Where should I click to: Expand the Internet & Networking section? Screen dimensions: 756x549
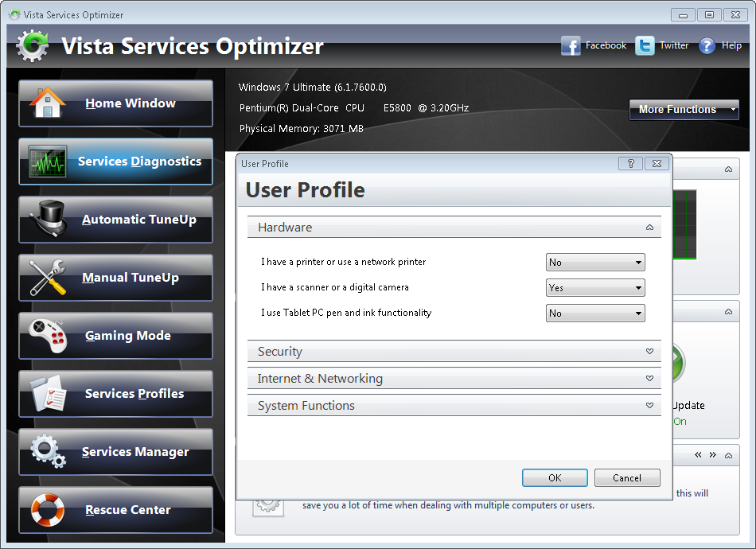click(x=454, y=379)
